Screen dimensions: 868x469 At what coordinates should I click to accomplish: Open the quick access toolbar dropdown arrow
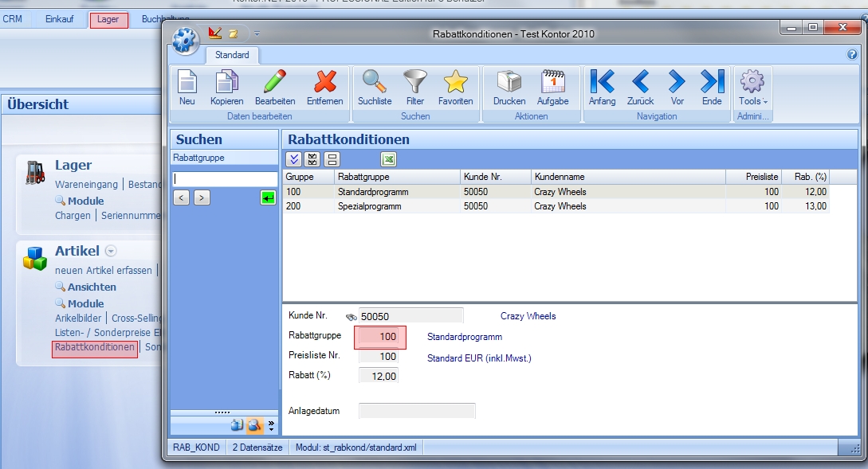coord(257,33)
